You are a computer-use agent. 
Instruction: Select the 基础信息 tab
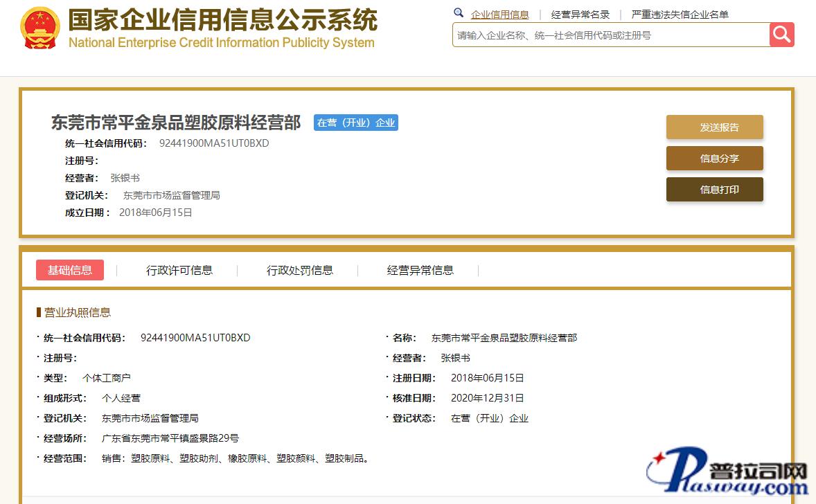pyautogui.click(x=70, y=270)
